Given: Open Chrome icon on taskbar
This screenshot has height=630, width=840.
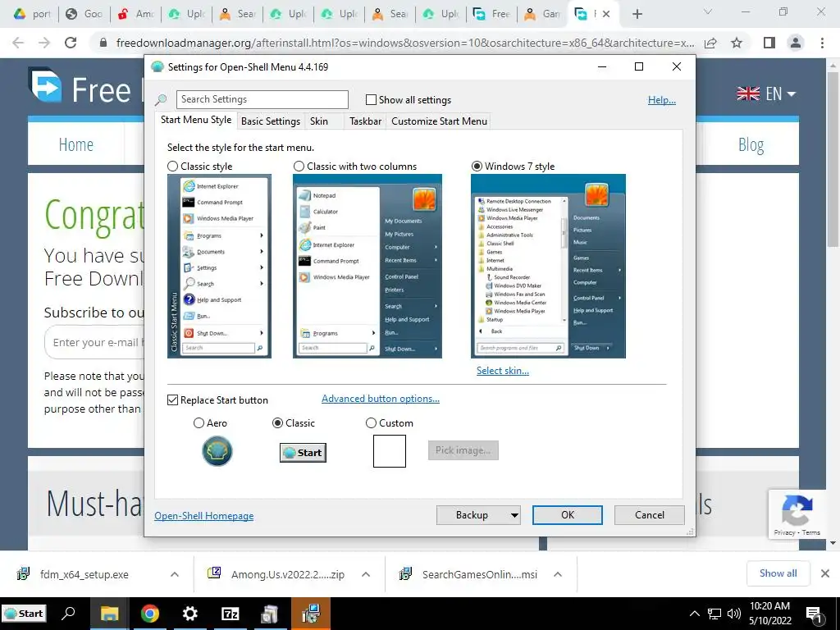Looking at the screenshot, I should click(150, 614).
